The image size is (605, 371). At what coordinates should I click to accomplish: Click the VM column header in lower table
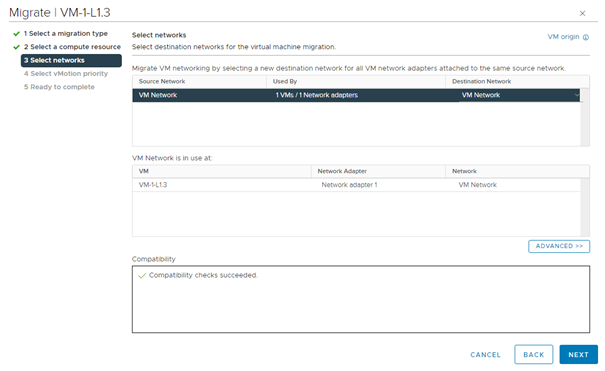pos(222,171)
